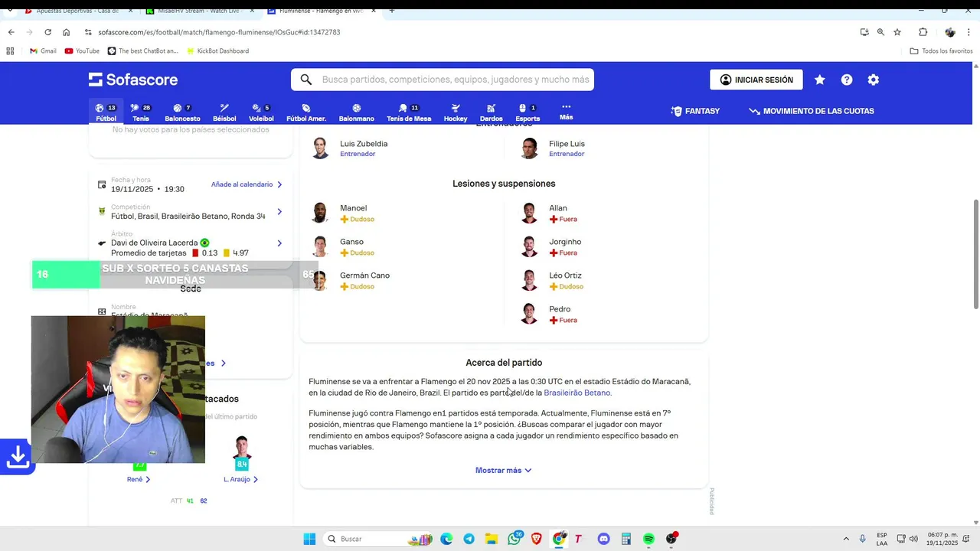
Task: Open Discord from taskbar
Action: [x=603, y=539]
